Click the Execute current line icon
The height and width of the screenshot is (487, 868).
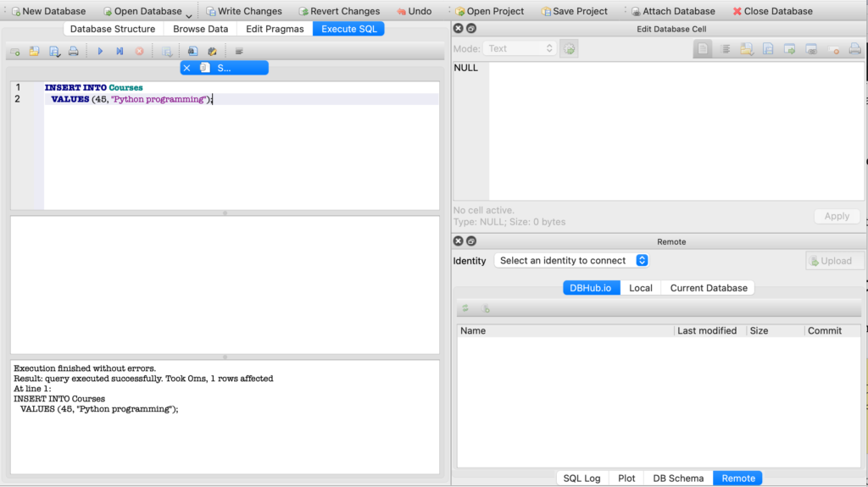click(x=120, y=52)
